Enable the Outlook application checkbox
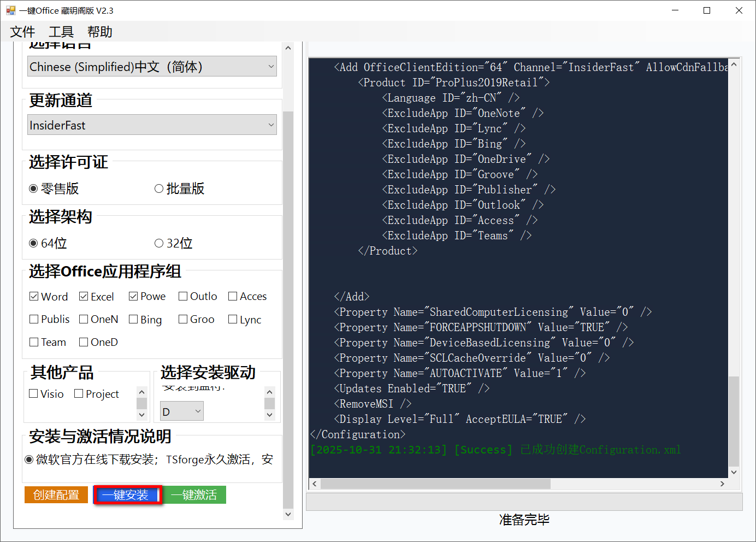Image resolution: width=756 pixels, height=542 pixels. click(x=183, y=296)
